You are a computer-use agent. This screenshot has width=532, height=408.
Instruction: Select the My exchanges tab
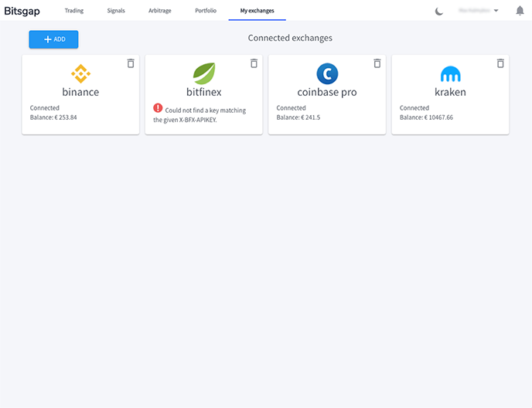[257, 11]
